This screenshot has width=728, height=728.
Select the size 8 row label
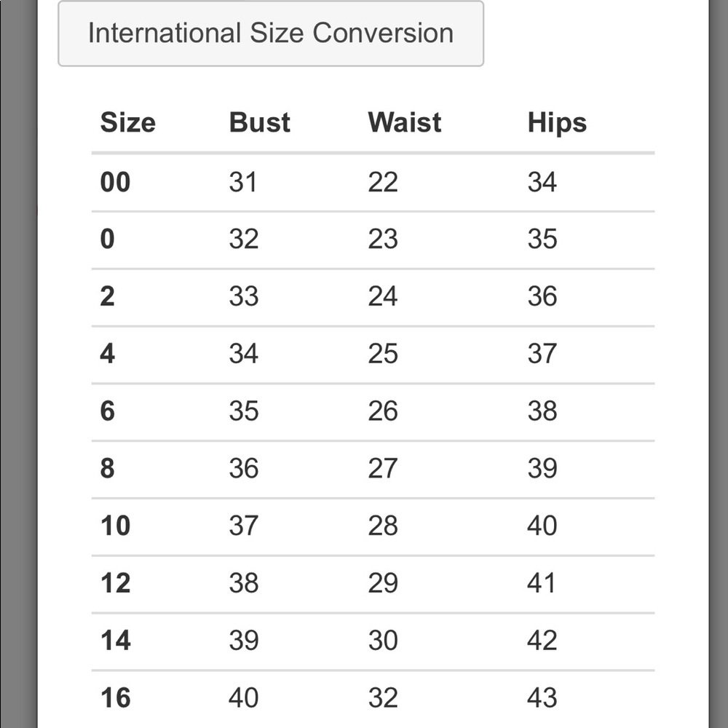tap(107, 468)
